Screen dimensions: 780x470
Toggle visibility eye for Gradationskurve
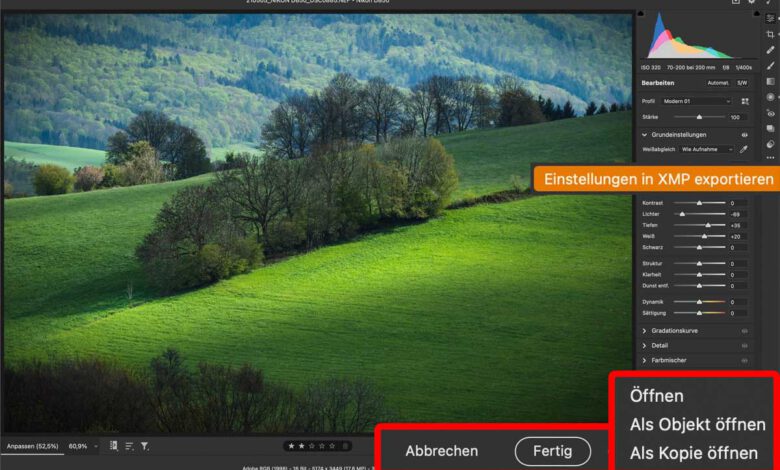pyautogui.click(x=745, y=331)
